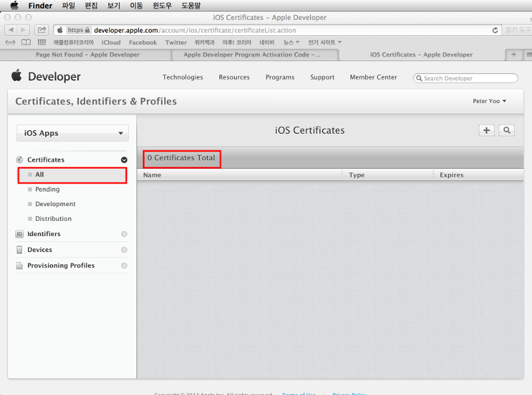Open the 뉴스 bookmarks folder dropdown
532x395 pixels.
[x=291, y=43]
